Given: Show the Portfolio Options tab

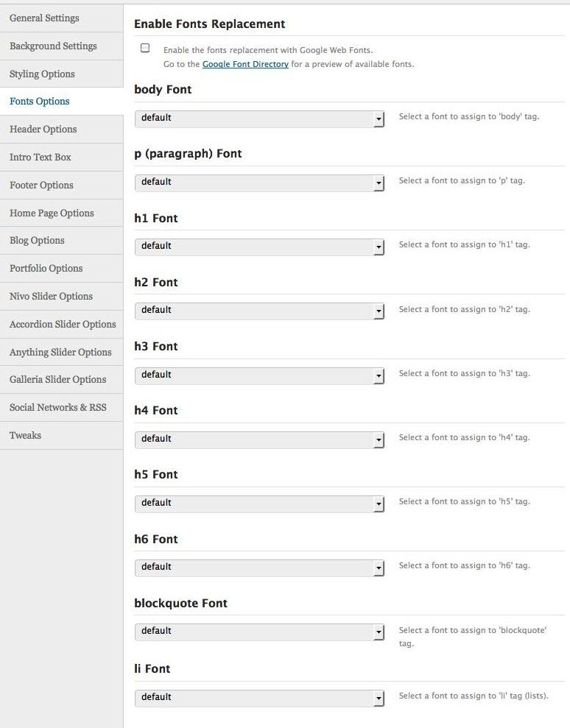Looking at the screenshot, I should coord(46,268).
